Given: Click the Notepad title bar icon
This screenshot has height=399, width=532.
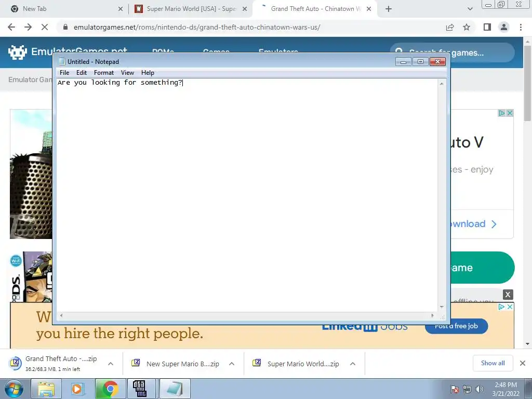Looking at the screenshot, I should click(62, 61).
